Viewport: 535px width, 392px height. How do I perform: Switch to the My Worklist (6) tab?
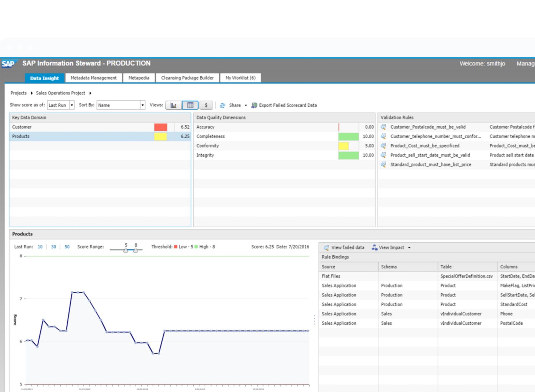(240, 78)
